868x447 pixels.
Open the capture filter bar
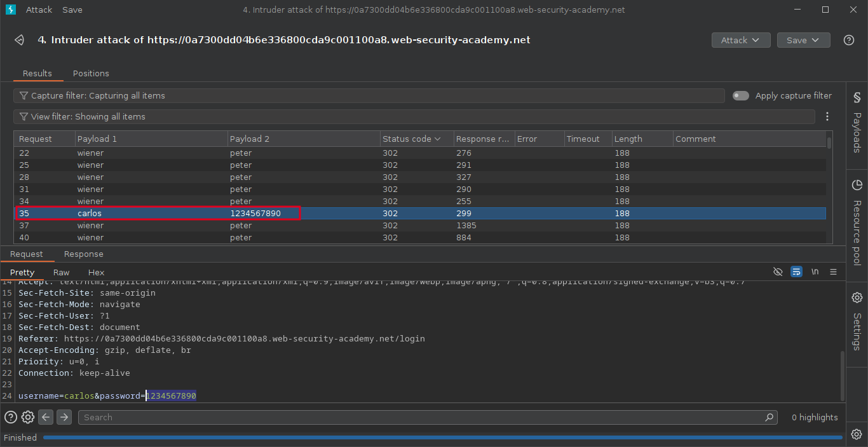pos(369,95)
